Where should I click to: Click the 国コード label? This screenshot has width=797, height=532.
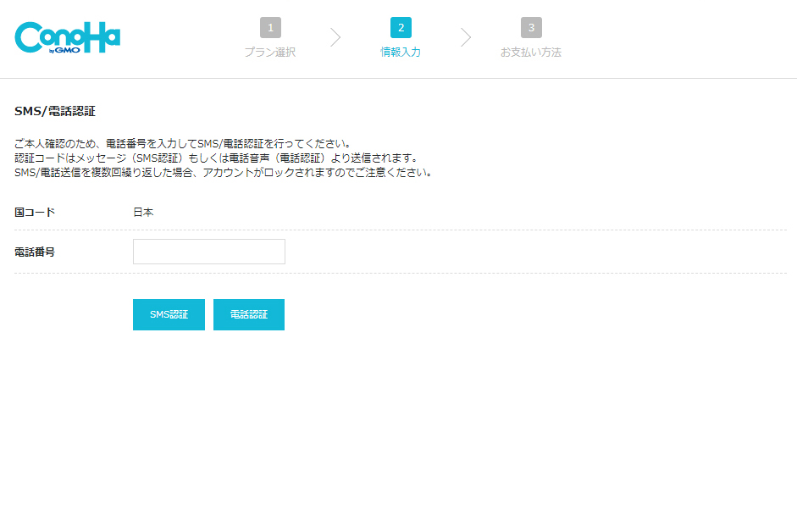(x=35, y=212)
